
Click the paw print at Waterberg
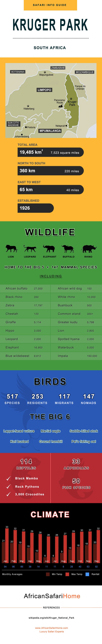pyautogui.click(x=28, y=106)
